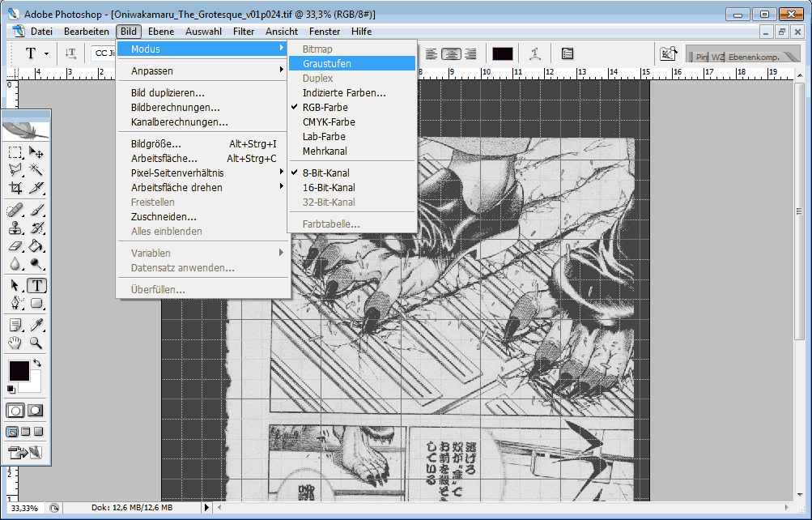Select the Blur tool
This screenshot has height=520, width=812.
[15, 263]
